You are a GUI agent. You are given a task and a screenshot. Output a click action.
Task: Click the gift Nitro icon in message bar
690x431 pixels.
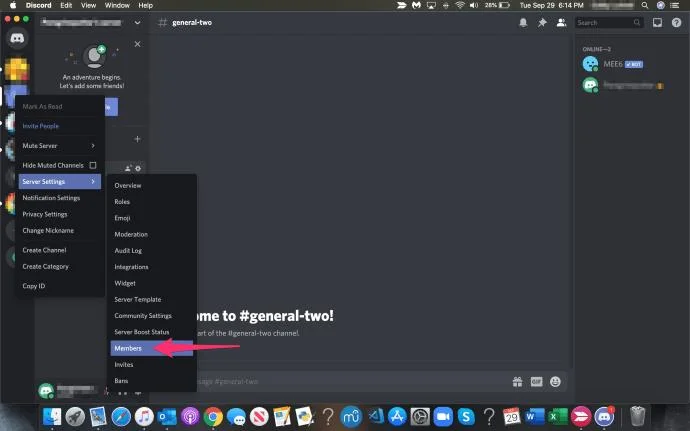click(518, 382)
